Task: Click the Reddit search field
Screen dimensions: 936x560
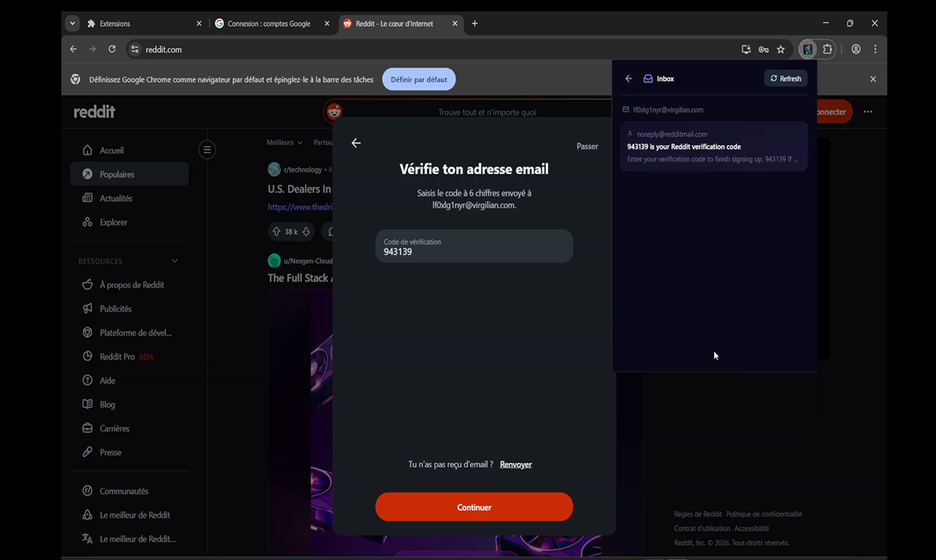Action: [486, 112]
